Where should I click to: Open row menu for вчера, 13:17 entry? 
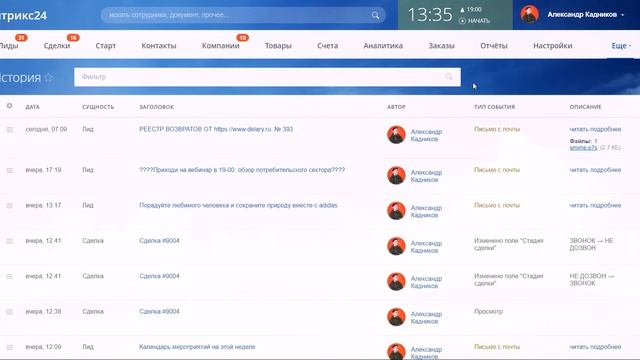pyautogui.click(x=9, y=206)
